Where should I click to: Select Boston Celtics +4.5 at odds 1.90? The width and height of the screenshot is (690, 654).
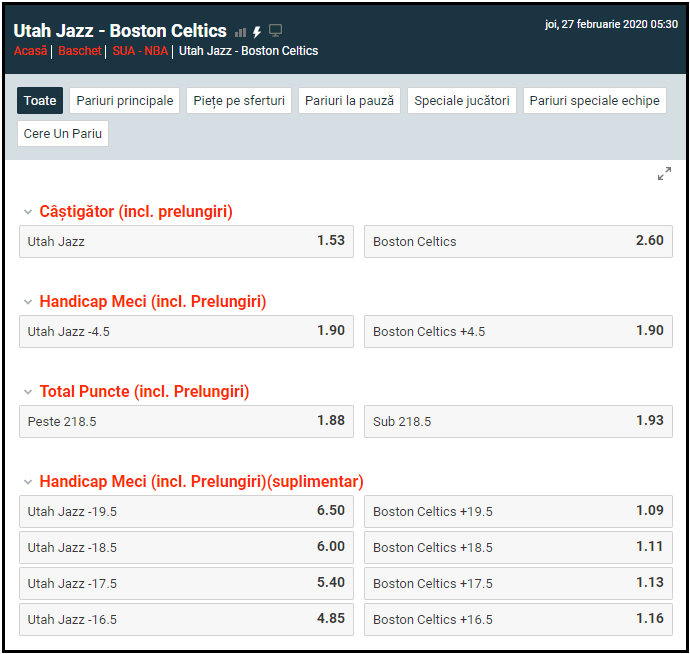pos(518,331)
